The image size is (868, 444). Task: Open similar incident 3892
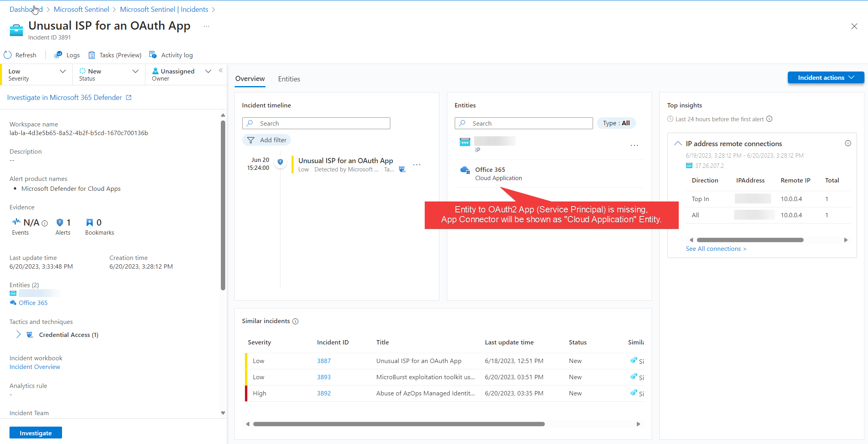[x=324, y=393]
